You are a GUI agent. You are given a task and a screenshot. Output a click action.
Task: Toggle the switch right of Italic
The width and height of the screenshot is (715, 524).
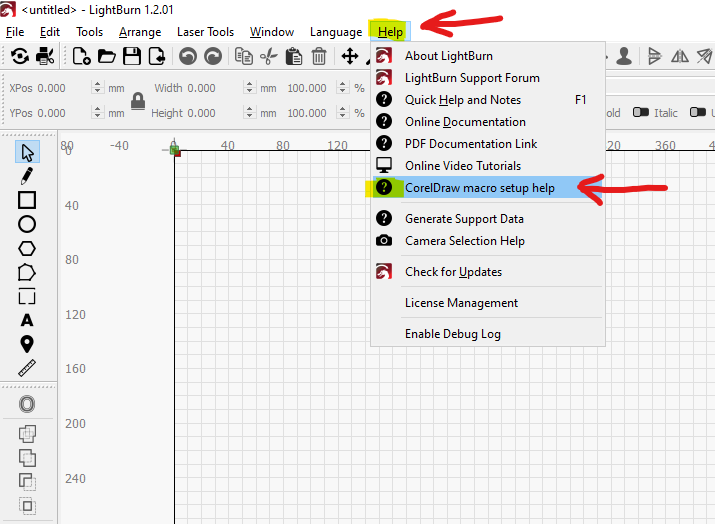[x=698, y=112]
